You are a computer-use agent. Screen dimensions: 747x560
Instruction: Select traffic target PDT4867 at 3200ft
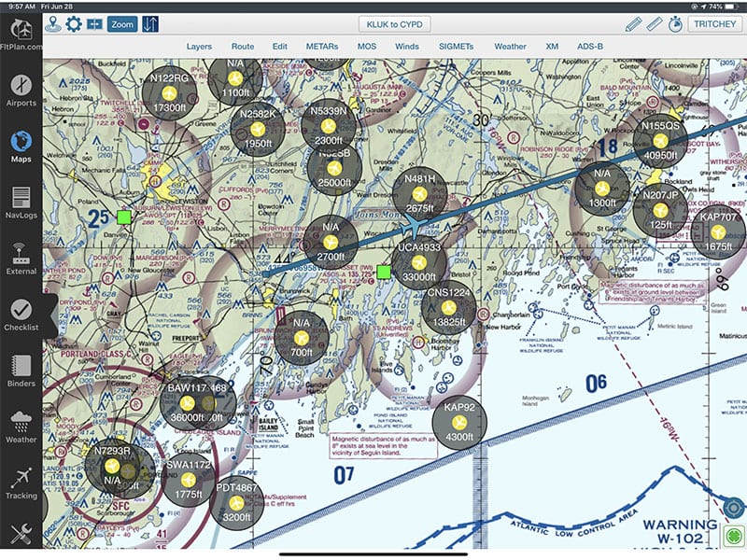pos(236,502)
